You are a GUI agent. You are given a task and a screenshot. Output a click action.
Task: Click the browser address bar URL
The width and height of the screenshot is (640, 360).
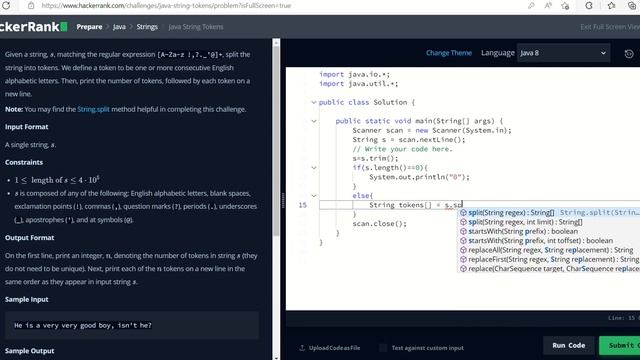click(166, 6)
